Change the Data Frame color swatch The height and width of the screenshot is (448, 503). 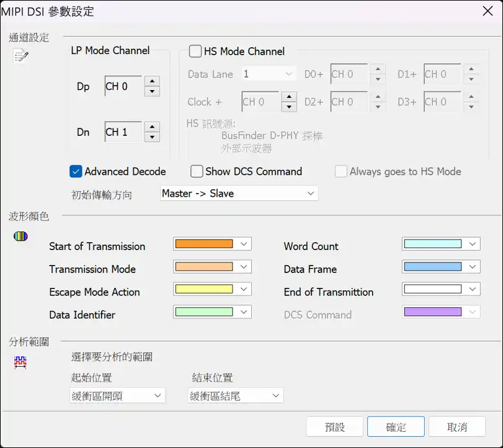pyautogui.click(x=440, y=267)
